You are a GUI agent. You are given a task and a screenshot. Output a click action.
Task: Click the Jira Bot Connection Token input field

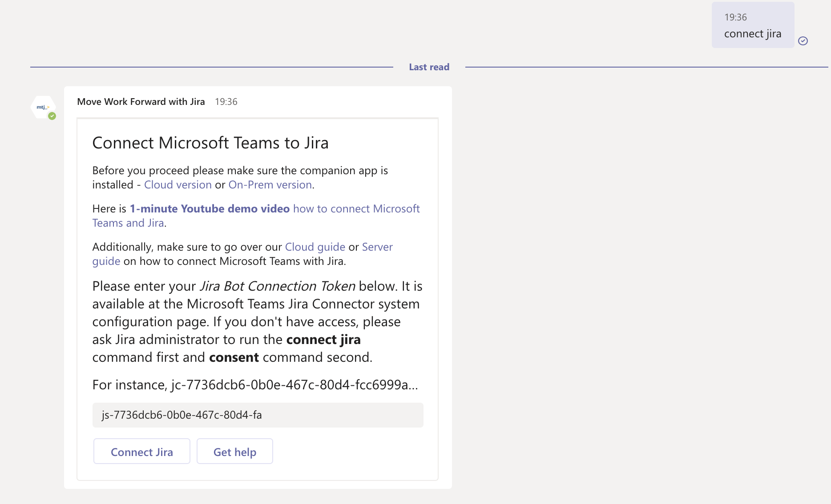258,415
